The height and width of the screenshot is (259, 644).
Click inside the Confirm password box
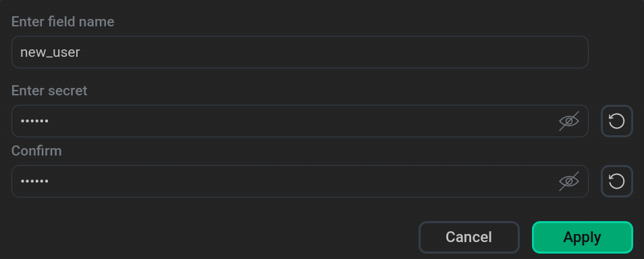300,181
